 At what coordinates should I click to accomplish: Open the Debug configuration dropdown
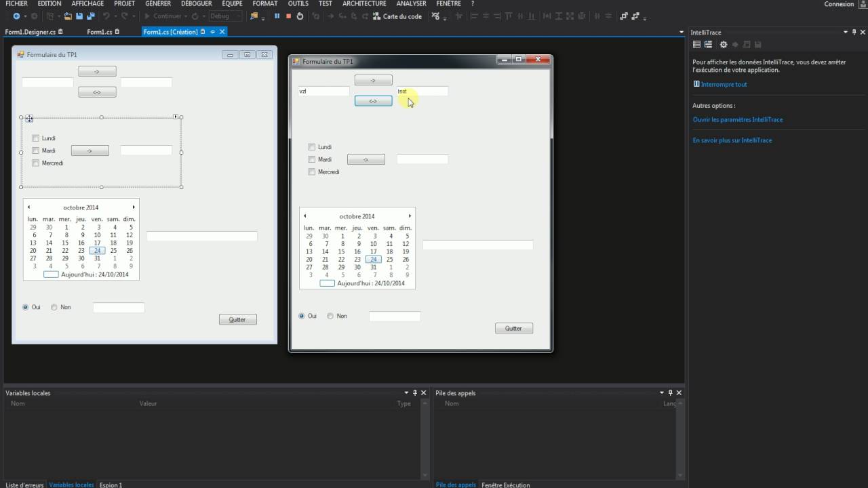(x=224, y=16)
